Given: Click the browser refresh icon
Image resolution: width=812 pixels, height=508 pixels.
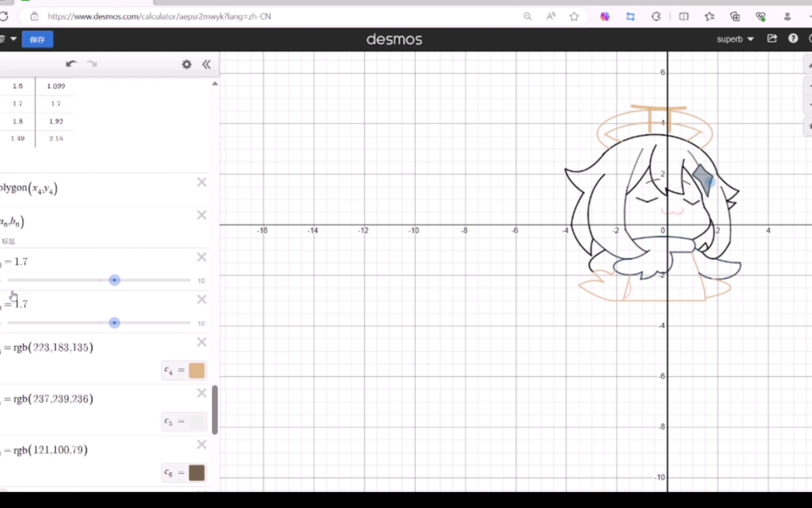Looking at the screenshot, I should (x=4, y=16).
